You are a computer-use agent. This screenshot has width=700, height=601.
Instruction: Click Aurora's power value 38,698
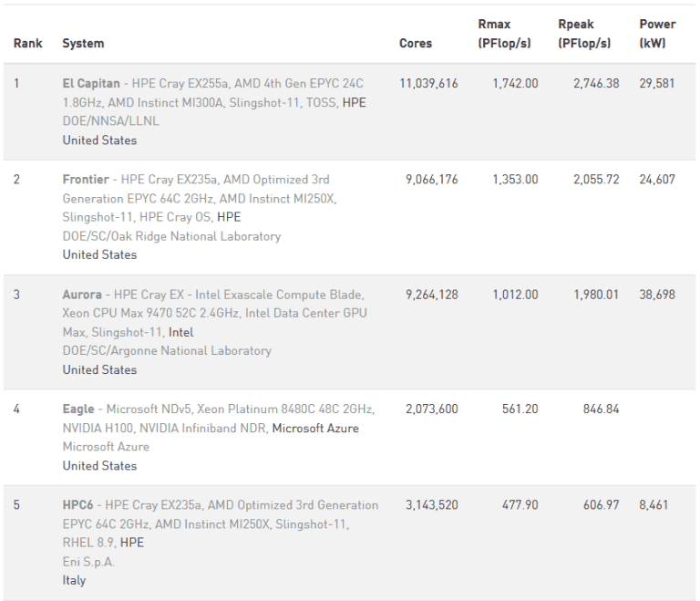(657, 295)
